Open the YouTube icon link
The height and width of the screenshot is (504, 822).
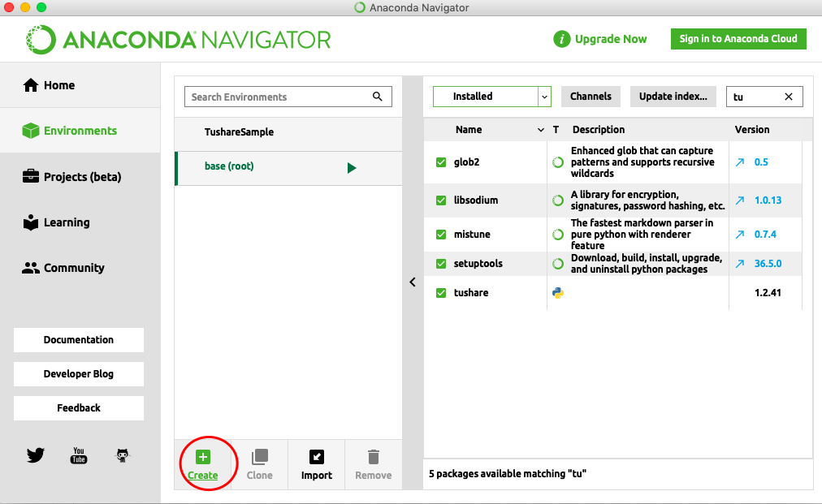tap(79, 455)
